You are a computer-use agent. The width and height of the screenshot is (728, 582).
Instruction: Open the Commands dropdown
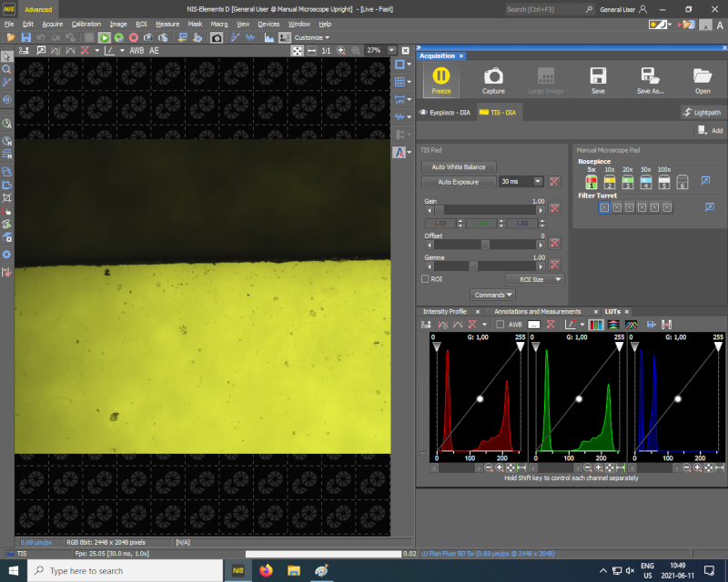(492, 295)
